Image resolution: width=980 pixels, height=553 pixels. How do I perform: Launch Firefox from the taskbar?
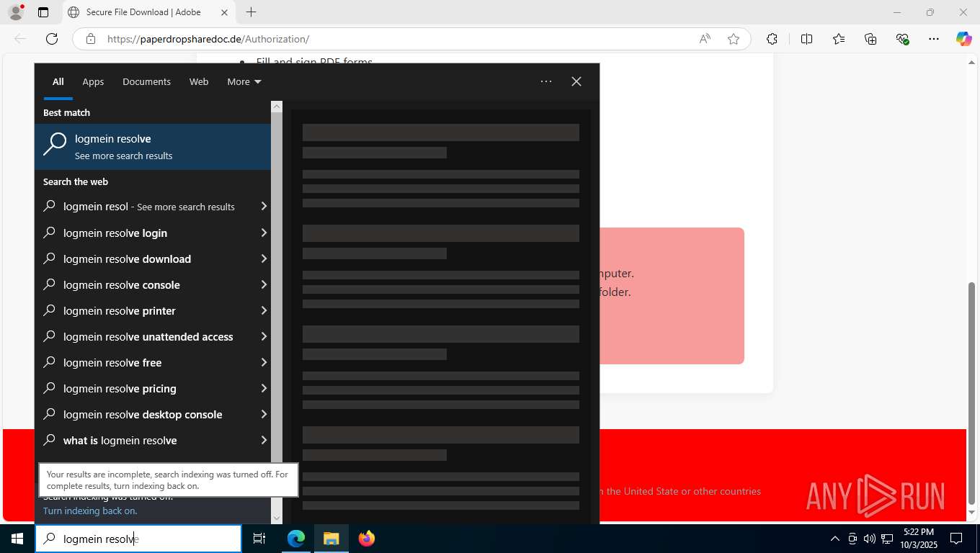click(x=367, y=539)
